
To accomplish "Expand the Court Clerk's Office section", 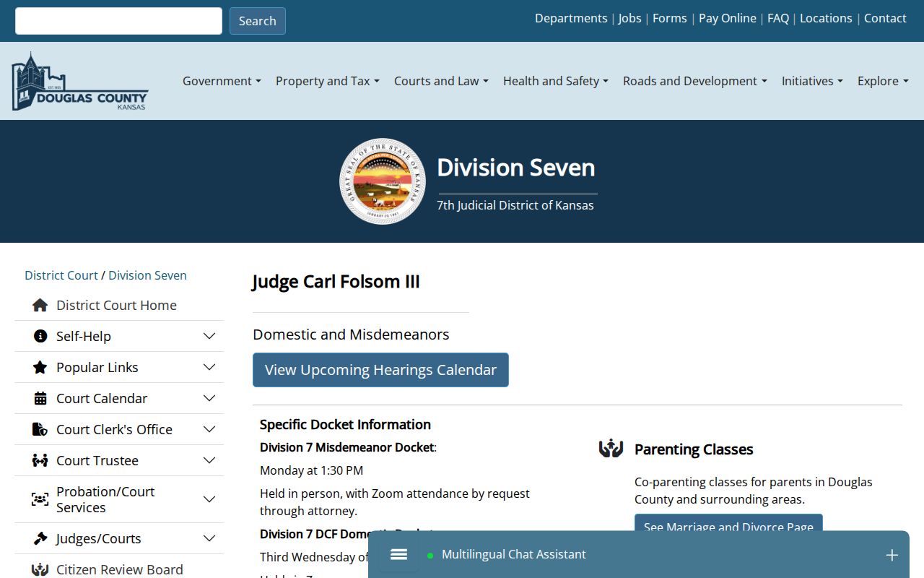I will tap(209, 429).
